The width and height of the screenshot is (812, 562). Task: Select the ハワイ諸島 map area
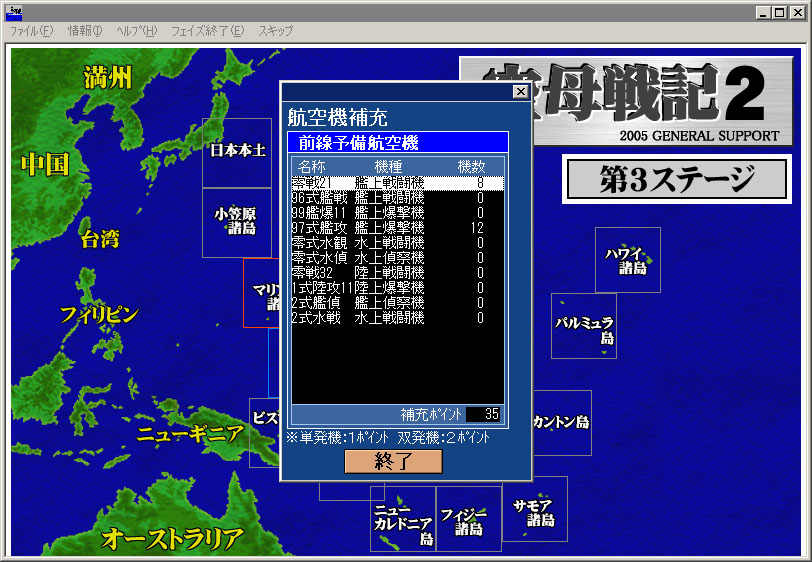pos(628,260)
